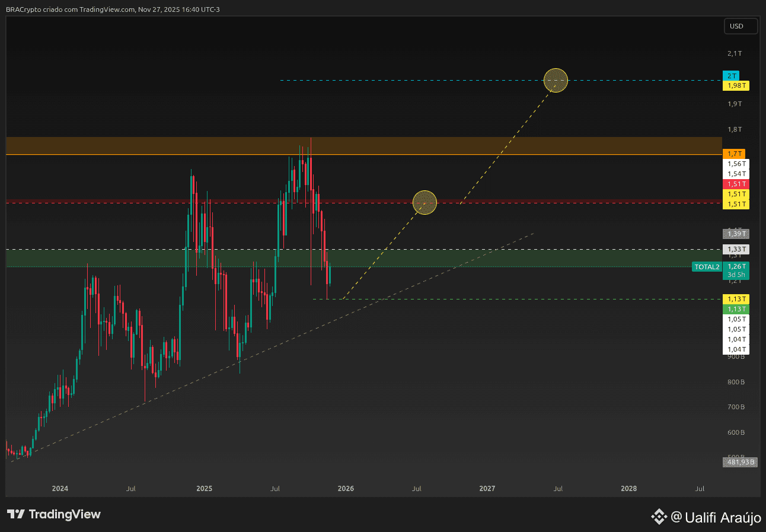Click the green 1,26T current price label

tap(736, 266)
